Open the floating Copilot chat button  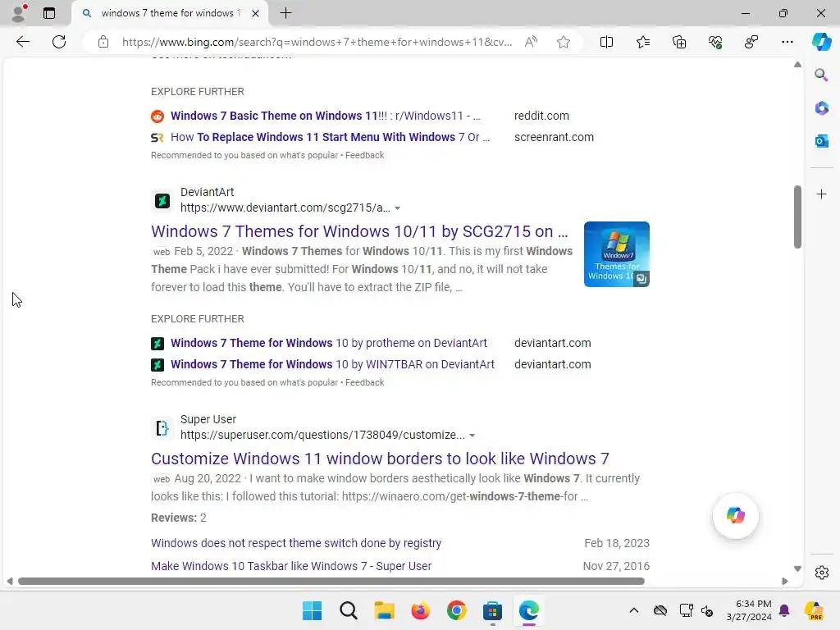pyautogui.click(x=736, y=515)
